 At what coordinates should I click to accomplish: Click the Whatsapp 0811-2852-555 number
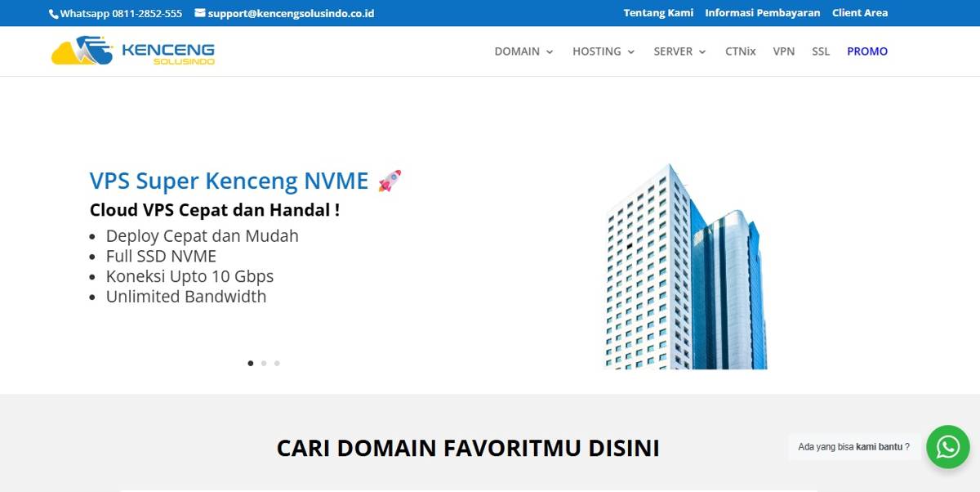(121, 13)
